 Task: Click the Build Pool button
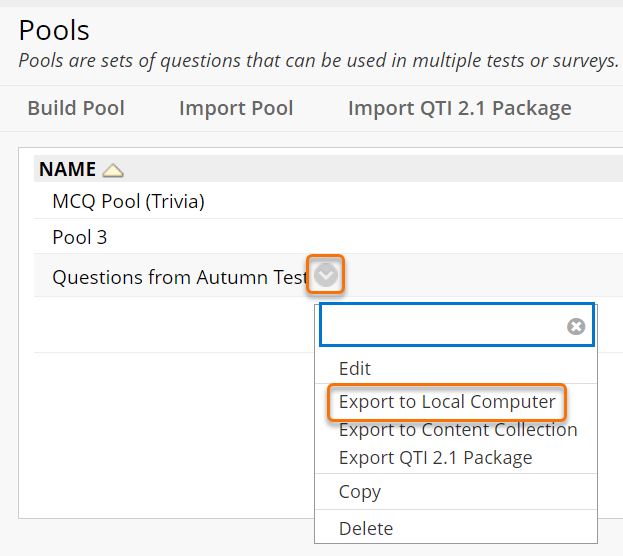76,108
